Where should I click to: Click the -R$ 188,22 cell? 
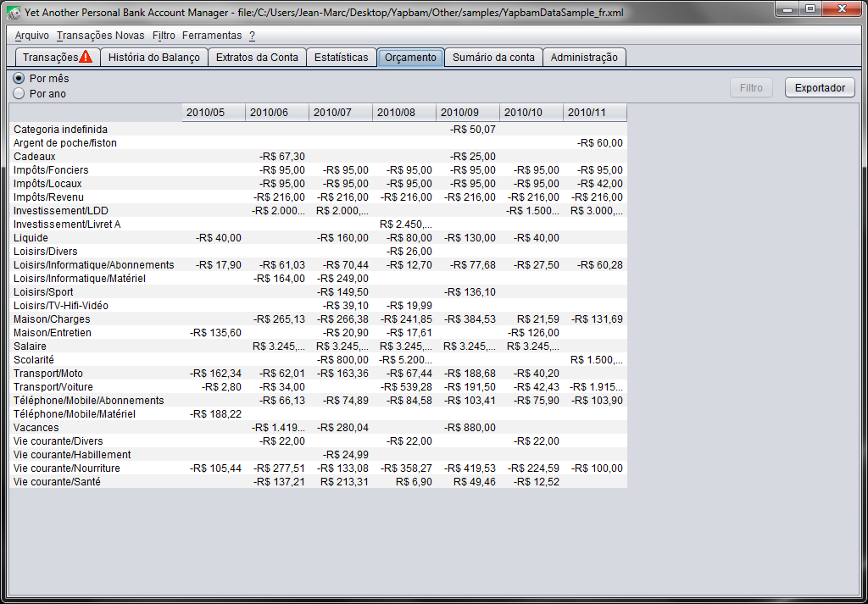[214, 413]
